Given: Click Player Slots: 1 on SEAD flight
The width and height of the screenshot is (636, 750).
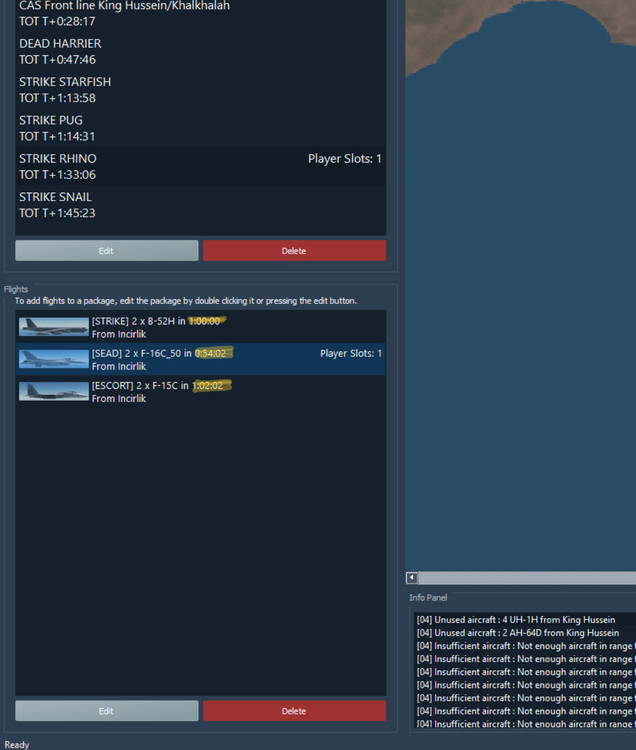Looking at the screenshot, I should point(351,353).
